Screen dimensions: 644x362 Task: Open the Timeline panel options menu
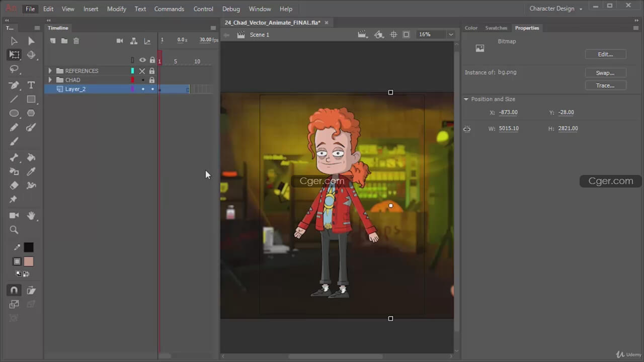(x=213, y=28)
